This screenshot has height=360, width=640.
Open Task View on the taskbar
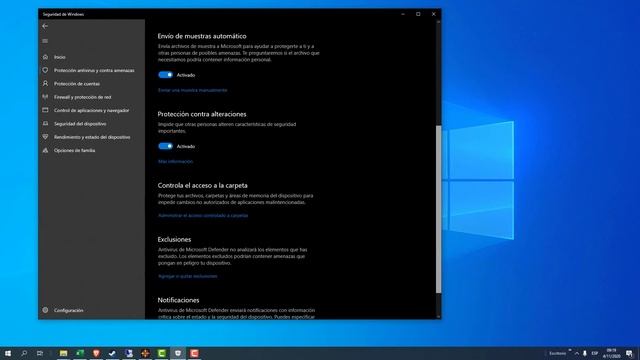pyautogui.click(x=40, y=353)
